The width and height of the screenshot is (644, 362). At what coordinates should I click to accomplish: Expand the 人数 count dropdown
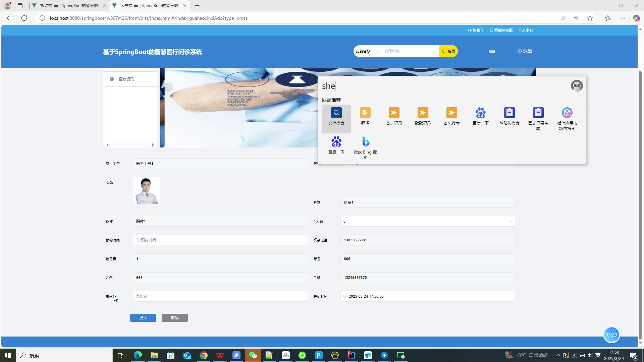coord(428,221)
